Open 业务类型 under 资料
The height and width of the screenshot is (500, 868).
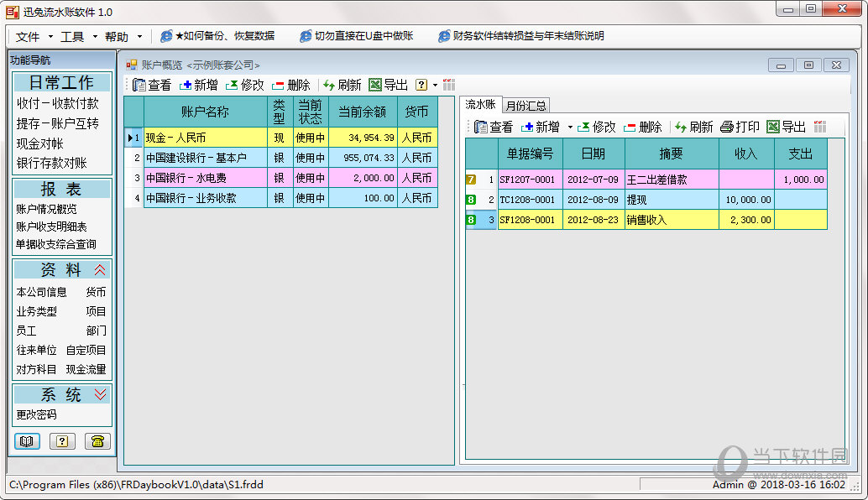pyautogui.click(x=37, y=311)
